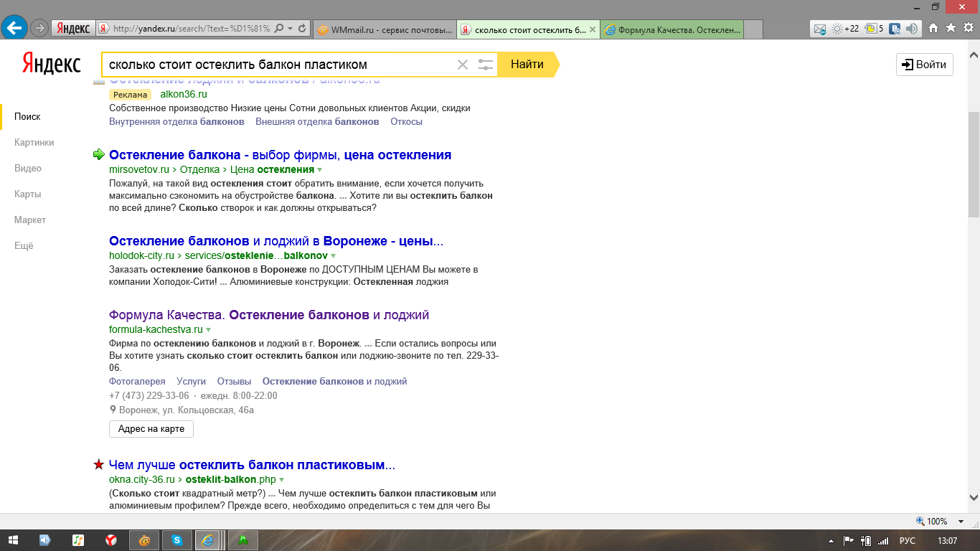This screenshot has height=551, width=980.
Task: Open browser favorites star icon
Action: coord(951,28)
